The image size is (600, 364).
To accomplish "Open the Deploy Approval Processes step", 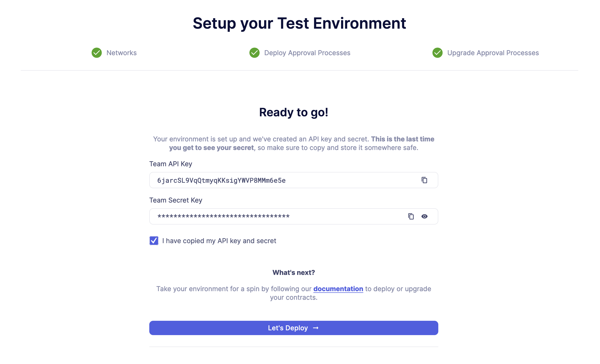I will click(307, 53).
